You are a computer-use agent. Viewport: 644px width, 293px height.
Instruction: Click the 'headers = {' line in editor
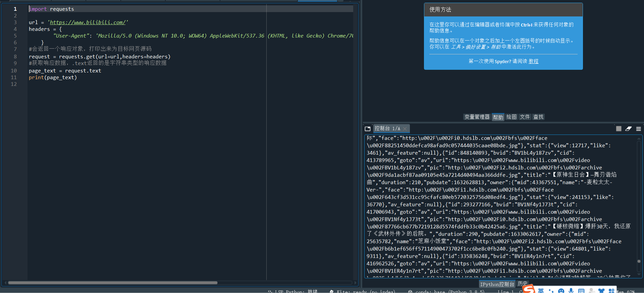click(x=45, y=29)
